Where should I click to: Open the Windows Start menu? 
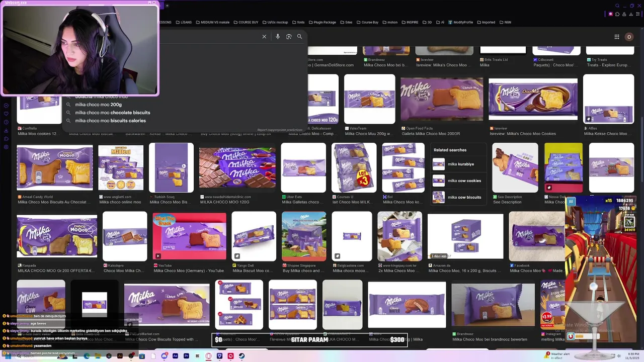click(7, 356)
